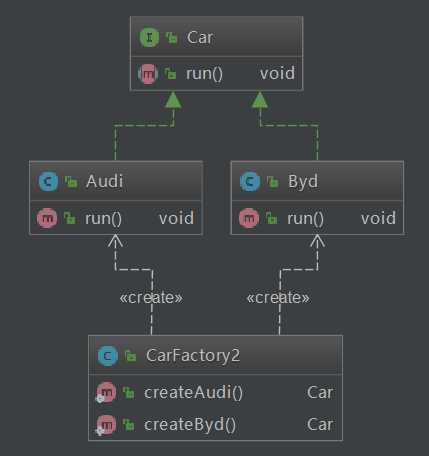This screenshot has width=429, height=456.
Task: Click the green interface icon beside Car
Action: coord(149,37)
